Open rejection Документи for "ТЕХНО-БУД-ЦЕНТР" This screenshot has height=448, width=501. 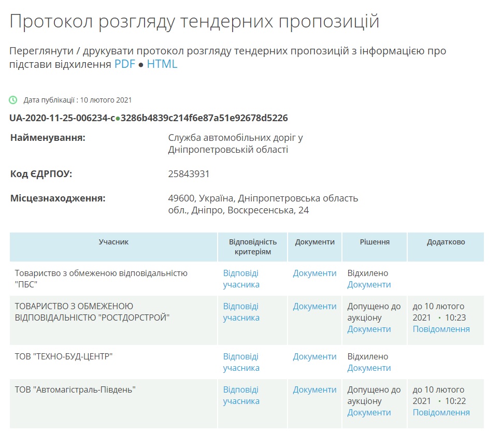pos(369,368)
